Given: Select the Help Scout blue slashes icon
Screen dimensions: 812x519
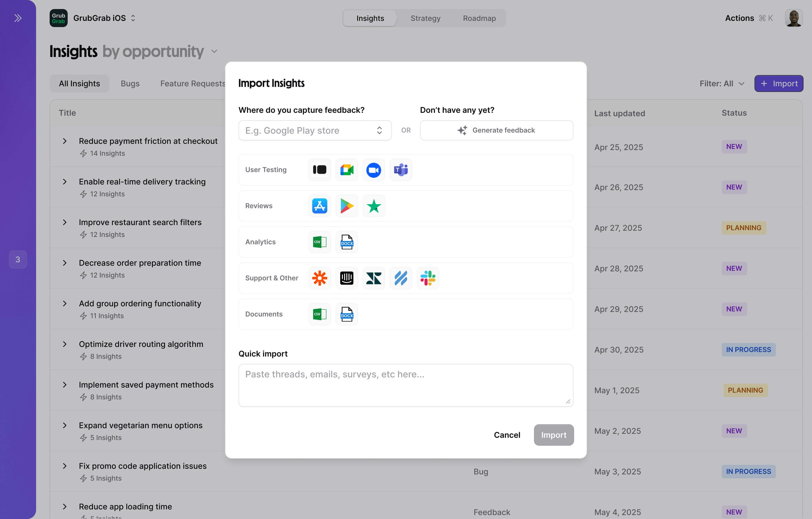Looking at the screenshot, I should click(401, 278).
